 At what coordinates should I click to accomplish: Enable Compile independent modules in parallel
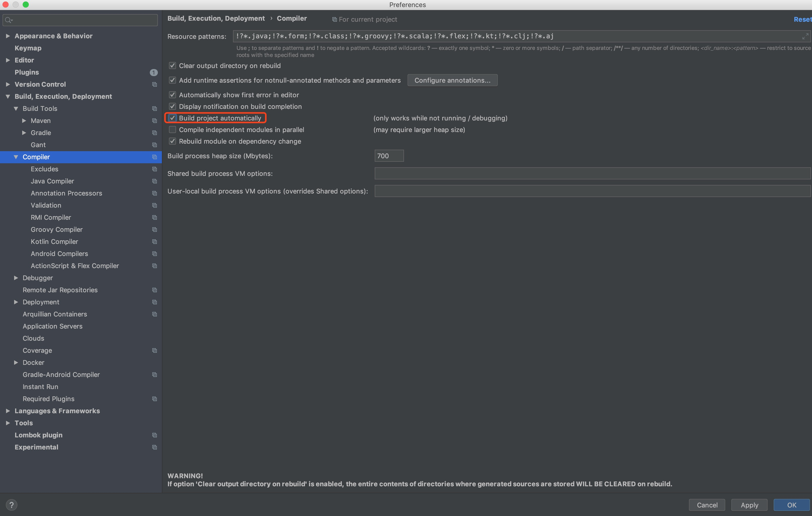coord(173,130)
